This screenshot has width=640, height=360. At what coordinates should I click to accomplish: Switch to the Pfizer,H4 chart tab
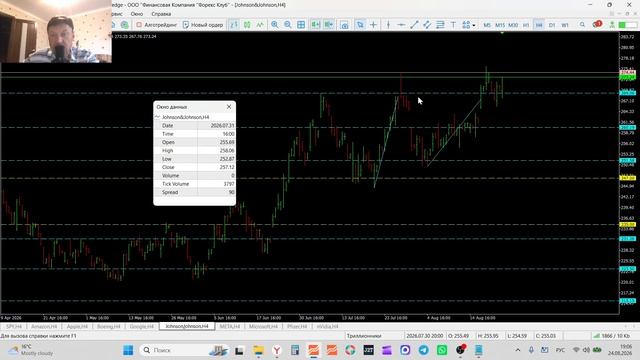297,327
